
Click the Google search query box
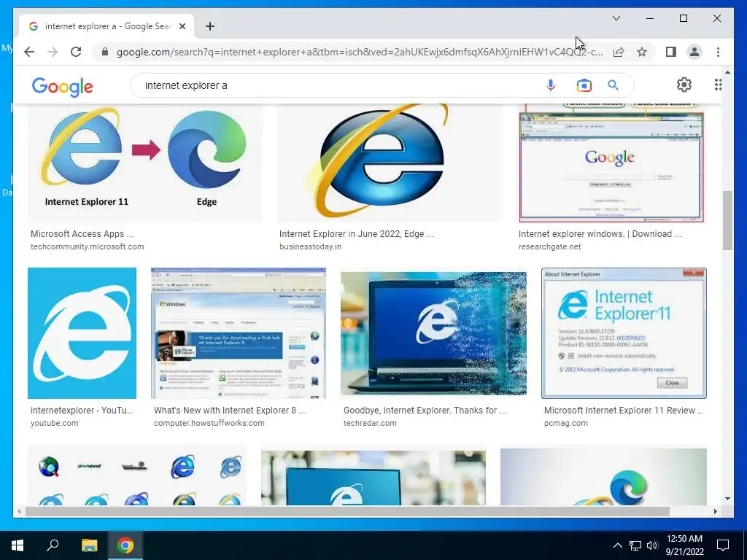338,85
